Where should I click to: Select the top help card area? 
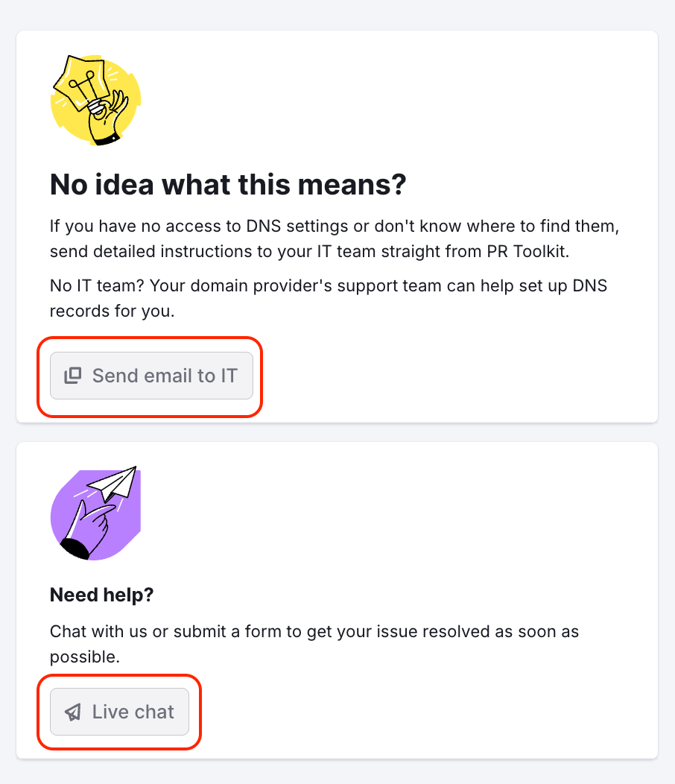[x=337, y=224]
